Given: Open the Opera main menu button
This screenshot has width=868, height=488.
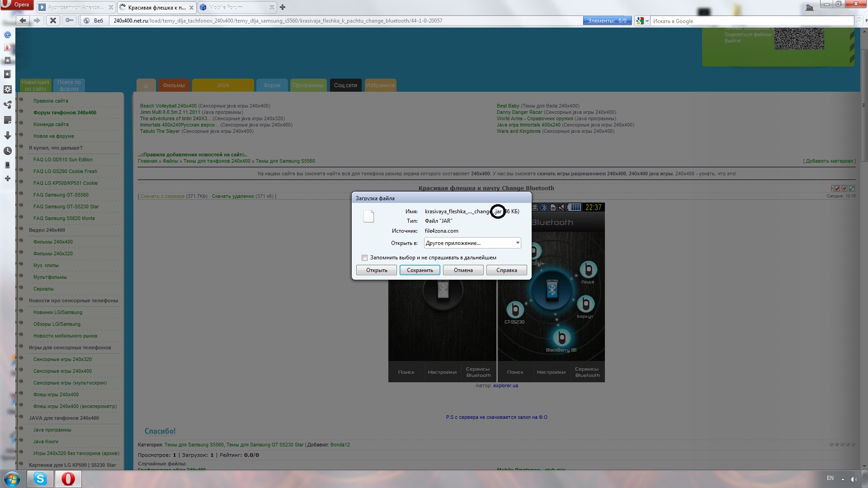Looking at the screenshot, I should tap(17, 5).
